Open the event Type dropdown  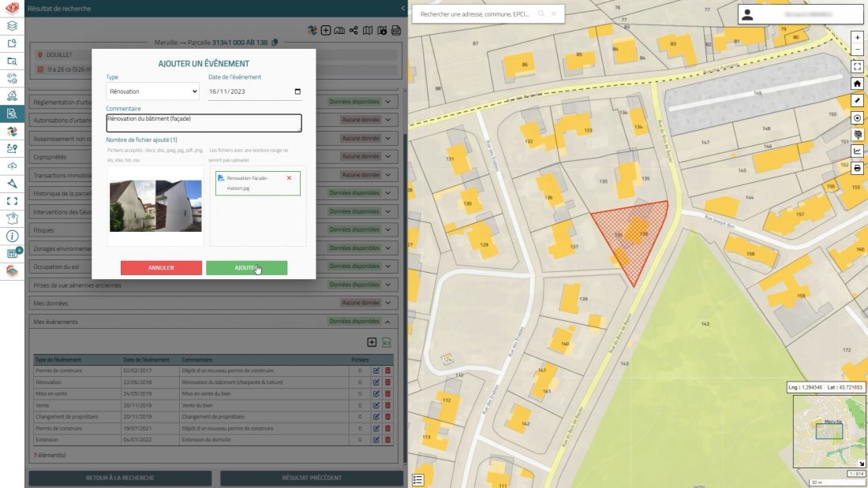click(x=152, y=91)
